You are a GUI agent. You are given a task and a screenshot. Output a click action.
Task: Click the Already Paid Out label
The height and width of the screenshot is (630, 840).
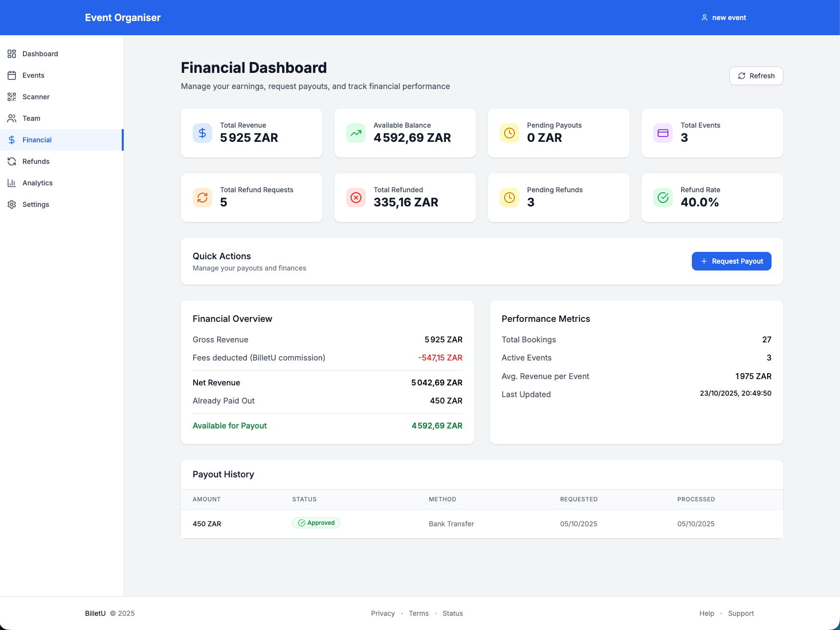click(223, 401)
